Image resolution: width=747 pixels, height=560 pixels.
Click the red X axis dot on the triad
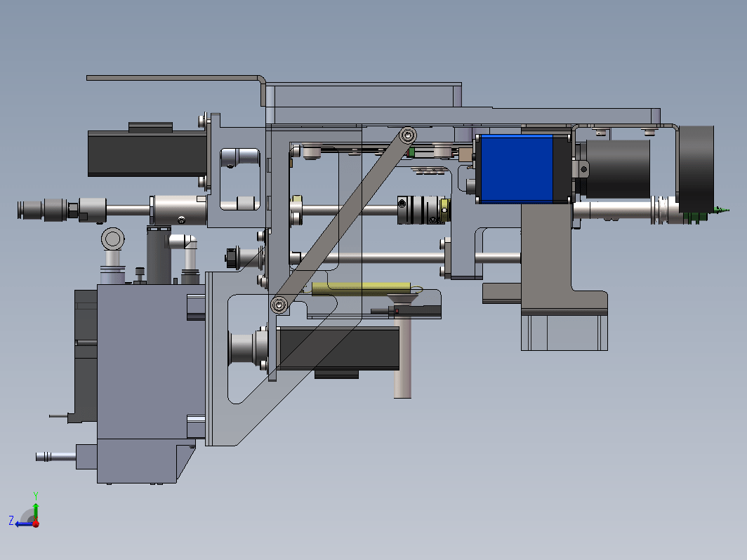coord(36,524)
